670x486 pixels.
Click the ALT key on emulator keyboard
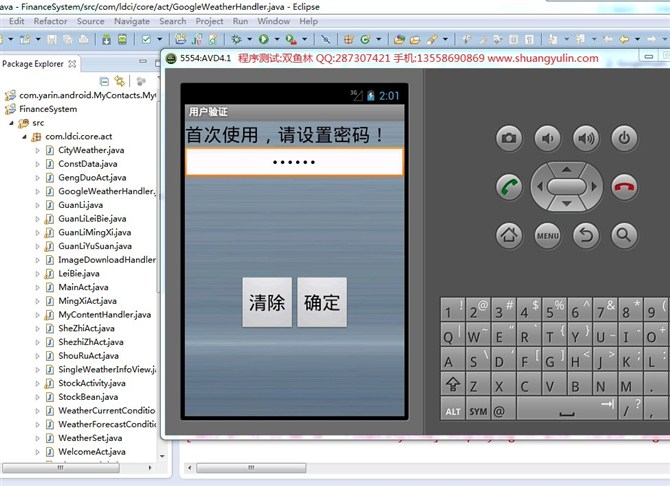(x=453, y=409)
